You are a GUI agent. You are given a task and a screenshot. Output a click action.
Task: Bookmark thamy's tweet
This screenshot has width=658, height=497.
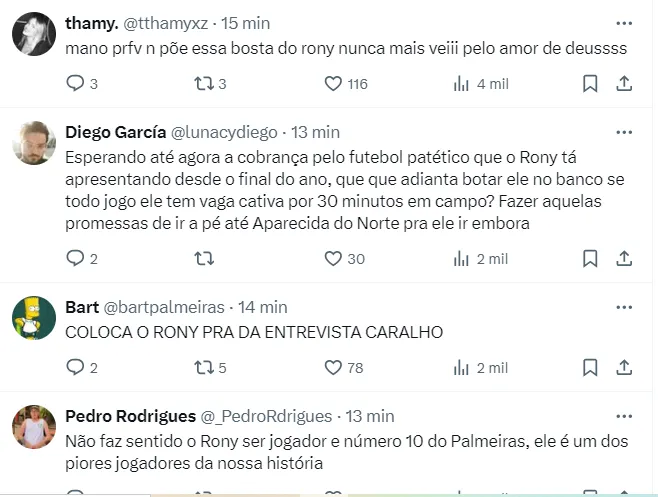(584, 84)
